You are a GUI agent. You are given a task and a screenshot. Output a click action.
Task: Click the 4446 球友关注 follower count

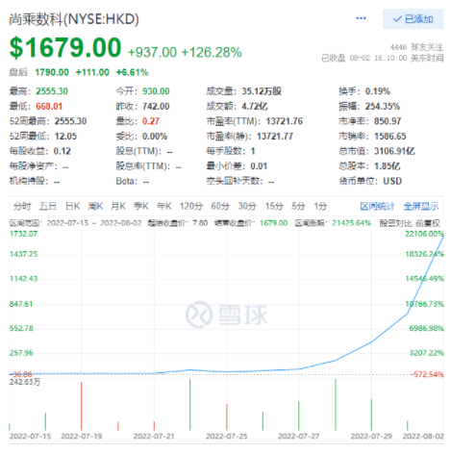click(x=416, y=47)
